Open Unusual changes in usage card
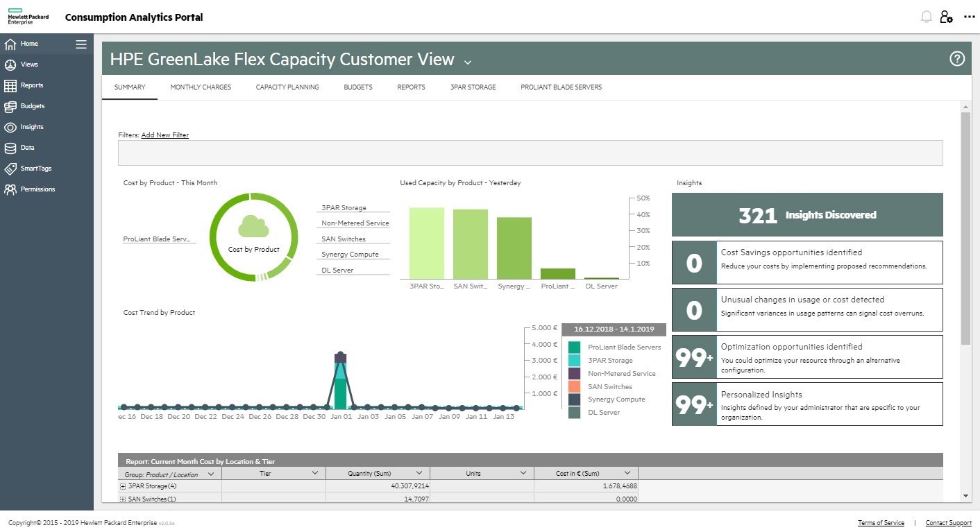This screenshot has height=532, width=980. point(807,310)
